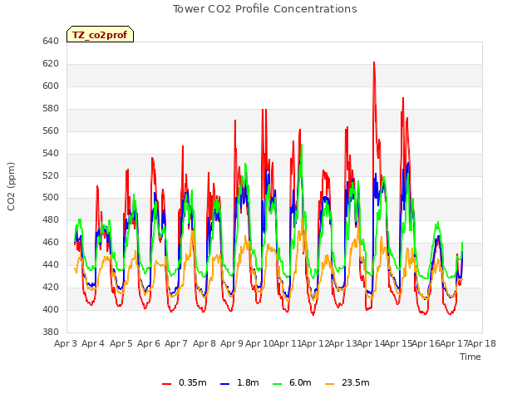Click the Apr 9 x-axis tick label
The width and height of the screenshot is (532, 399).
(232, 344)
